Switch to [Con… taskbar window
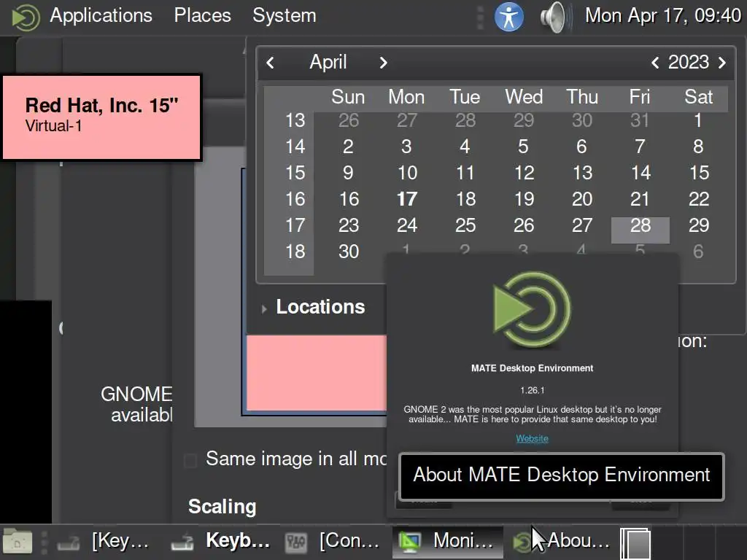The image size is (747, 560). point(332,542)
